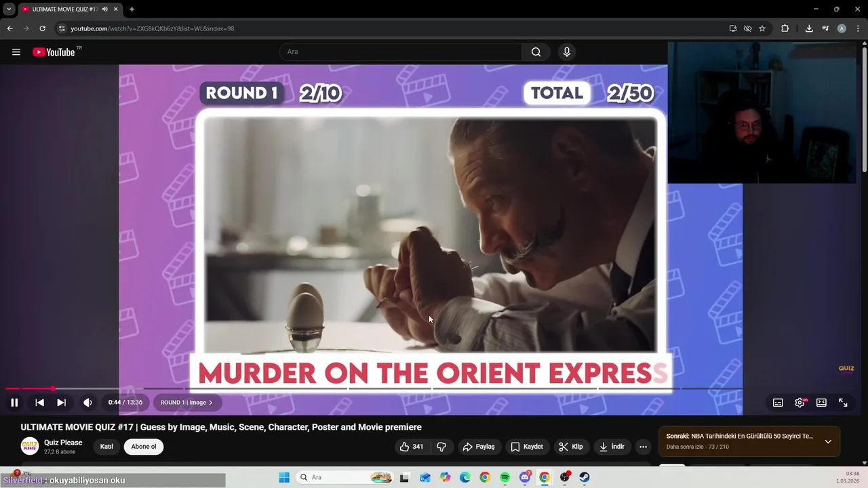This screenshot has height=488, width=868.
Task: Open the 'ROUND 1 | Image' chapter list
Action: pos(186,403)
